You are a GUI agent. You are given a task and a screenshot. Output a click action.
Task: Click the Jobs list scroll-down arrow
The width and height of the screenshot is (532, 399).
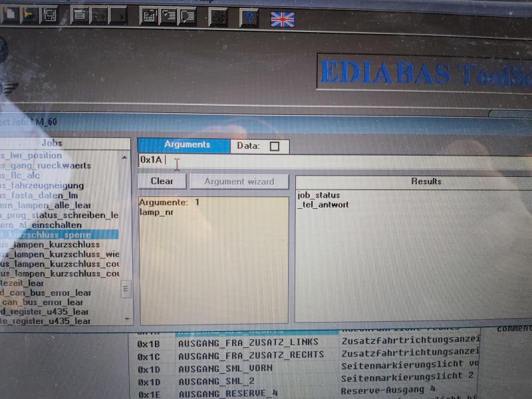coord(127,319)
